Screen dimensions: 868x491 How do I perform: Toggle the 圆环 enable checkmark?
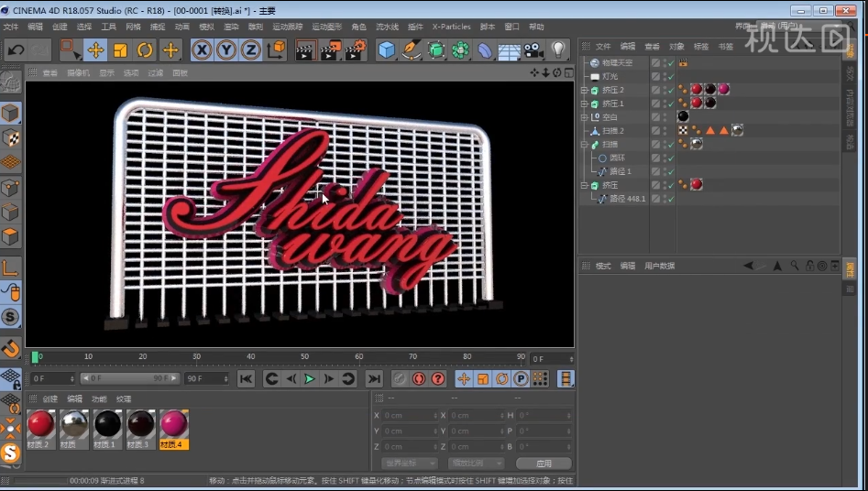pyautogui.click(x=671, y=158)
